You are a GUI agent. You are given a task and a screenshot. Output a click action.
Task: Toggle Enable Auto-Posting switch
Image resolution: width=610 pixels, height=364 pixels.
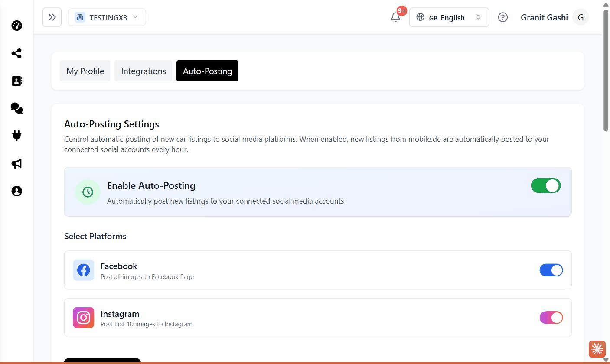click(x=546, y=185)
